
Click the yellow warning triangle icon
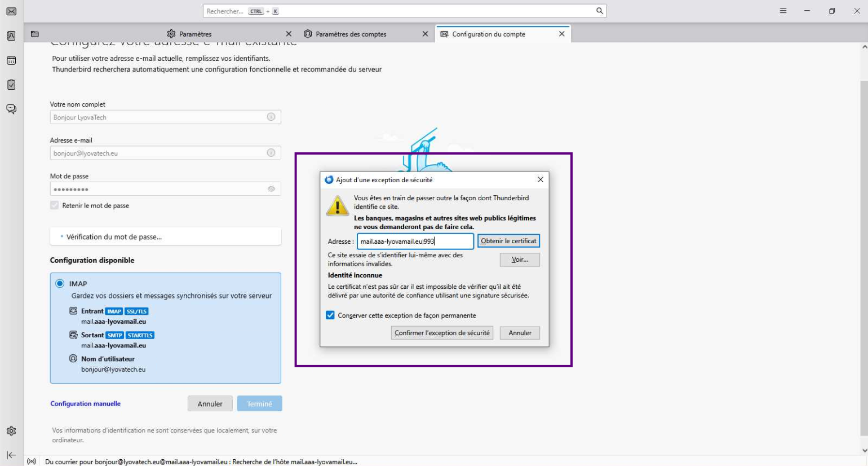click(338, 206)
